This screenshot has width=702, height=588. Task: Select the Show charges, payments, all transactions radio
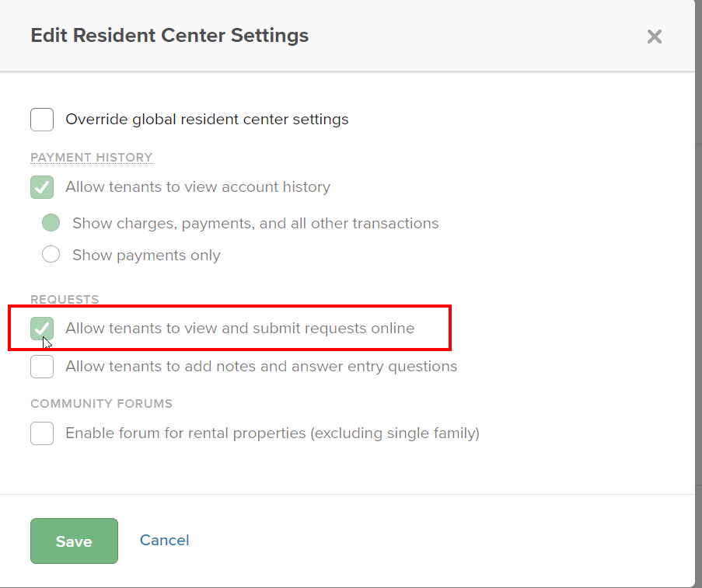[x=51, y=224]
